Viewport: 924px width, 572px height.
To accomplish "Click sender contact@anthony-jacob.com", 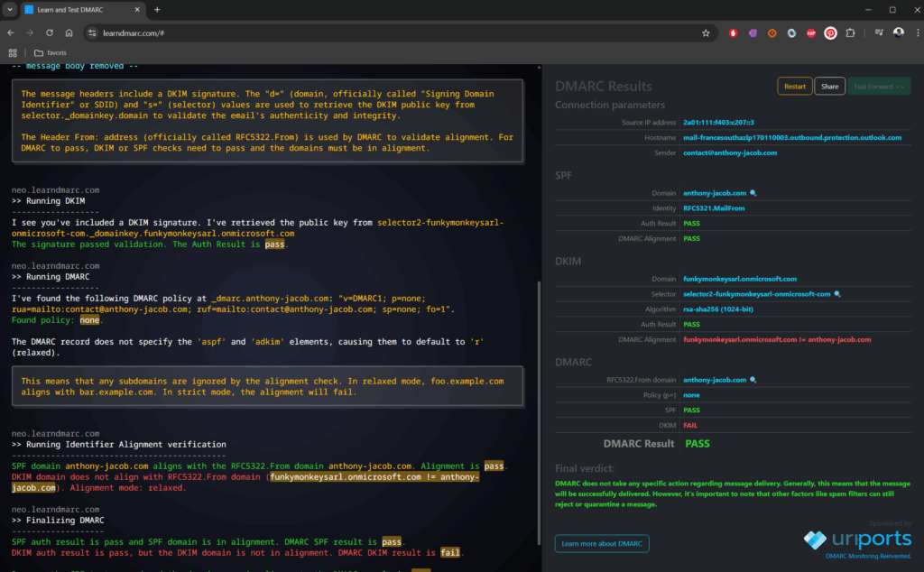I will 729,153.
